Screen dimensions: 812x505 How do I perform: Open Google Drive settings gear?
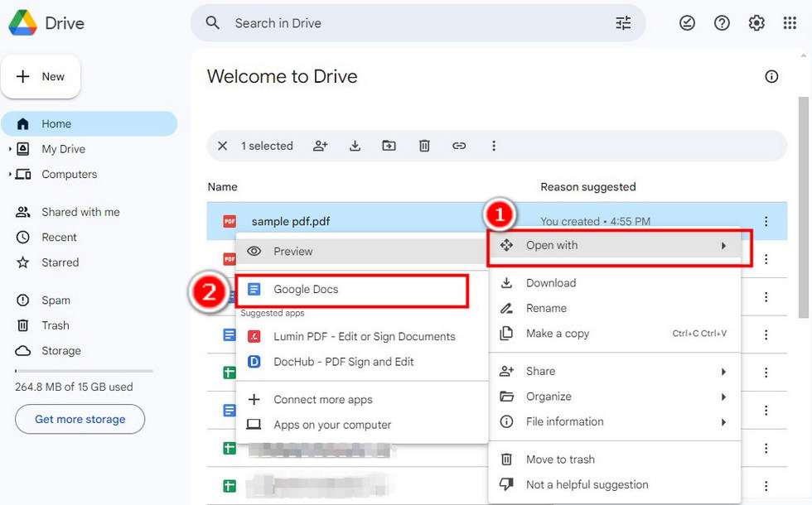pyautogui.click(x=756, y=22)
